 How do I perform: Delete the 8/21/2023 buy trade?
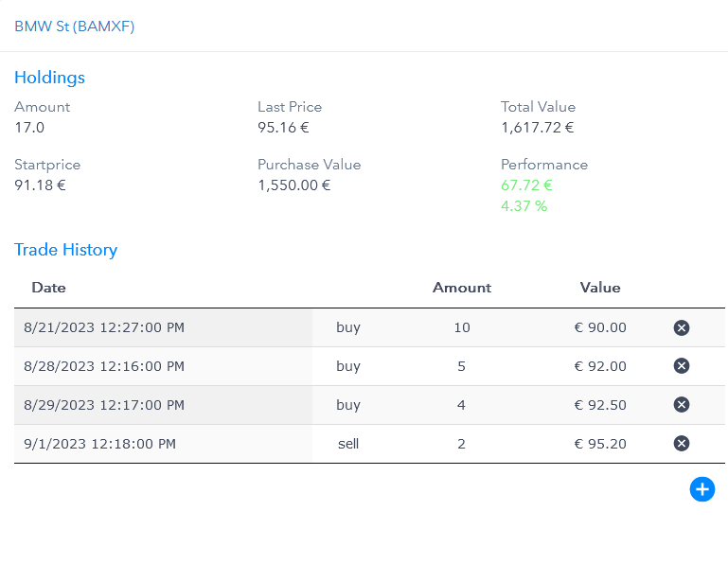point(681,327)
